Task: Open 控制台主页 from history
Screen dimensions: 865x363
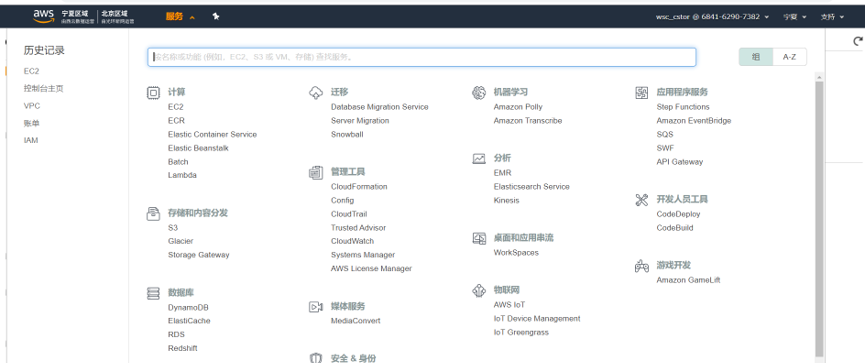Action: 44,88
